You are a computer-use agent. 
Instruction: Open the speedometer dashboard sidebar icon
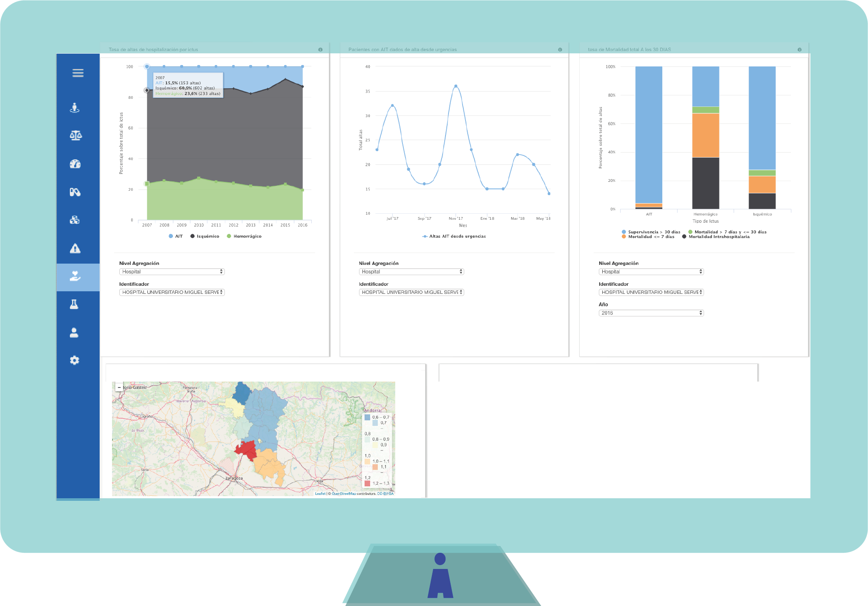(75, 164)
